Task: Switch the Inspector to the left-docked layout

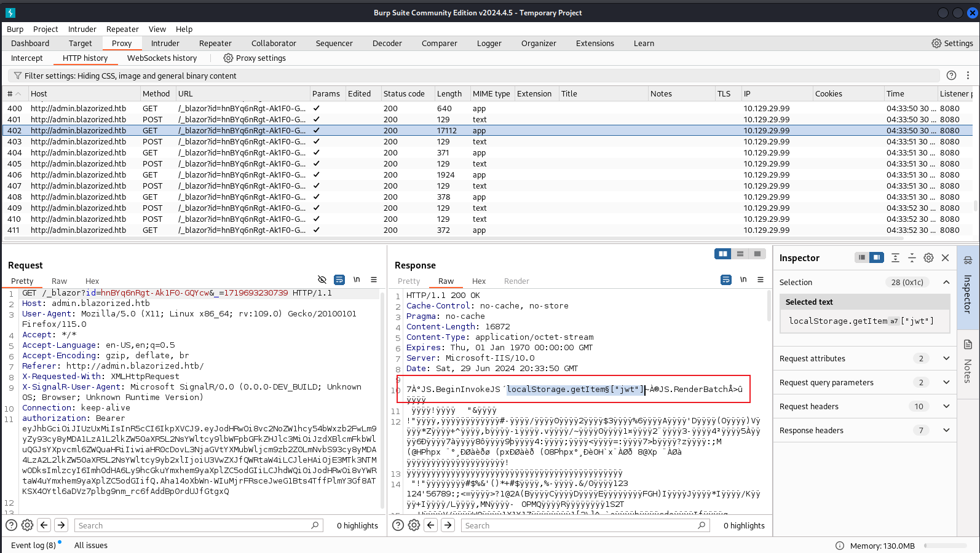Action: 862,257
